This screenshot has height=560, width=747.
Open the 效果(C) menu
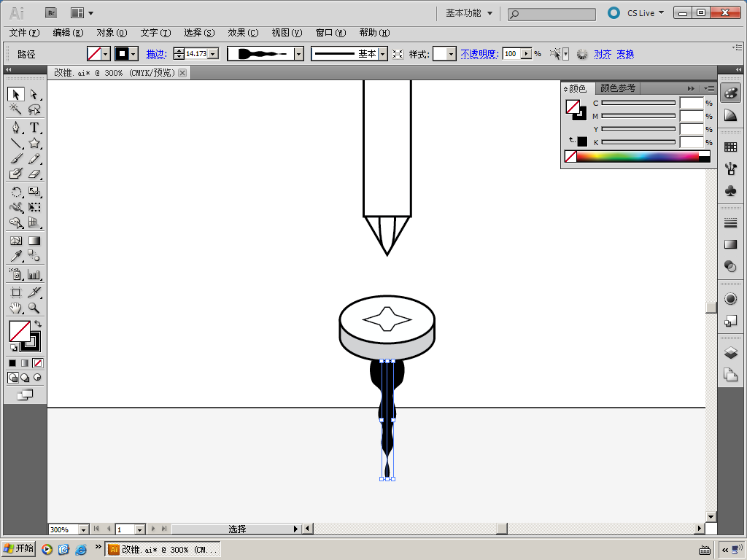pos(243,33)
